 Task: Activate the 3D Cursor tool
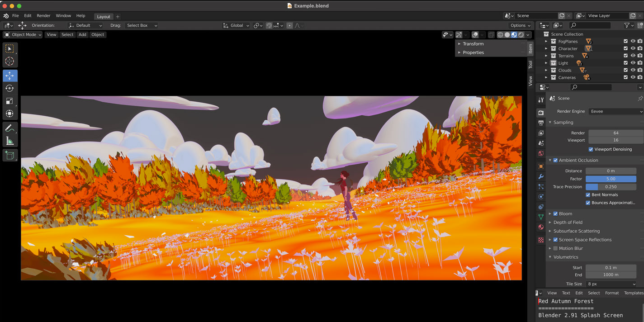[9, 61]
